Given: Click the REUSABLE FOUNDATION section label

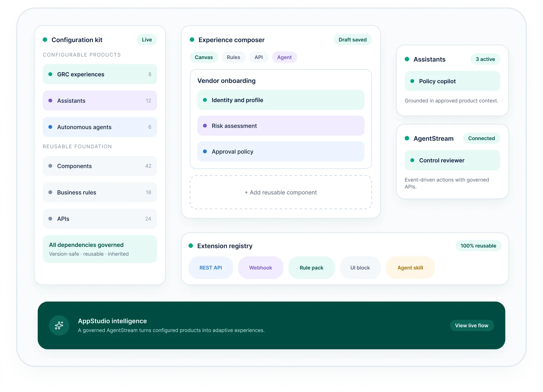Looking at the screenshot, I should pyautogui.click(x=77, y=146).
